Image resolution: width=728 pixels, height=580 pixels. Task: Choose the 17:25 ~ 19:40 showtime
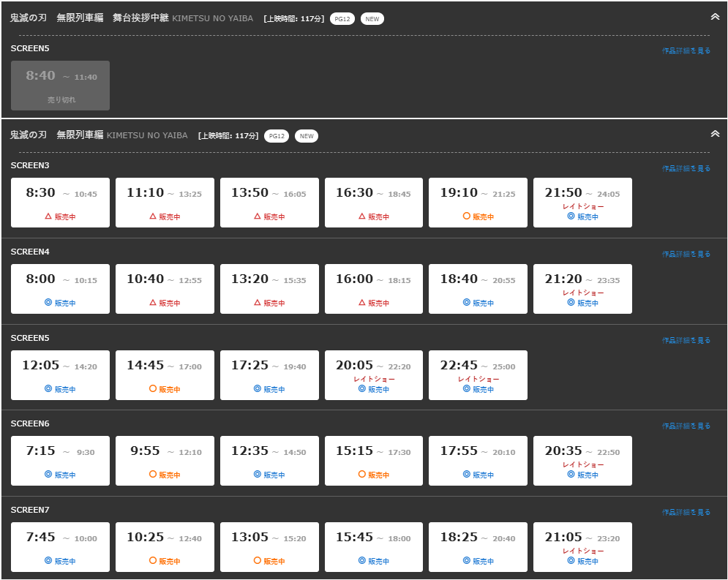(269, 375)
